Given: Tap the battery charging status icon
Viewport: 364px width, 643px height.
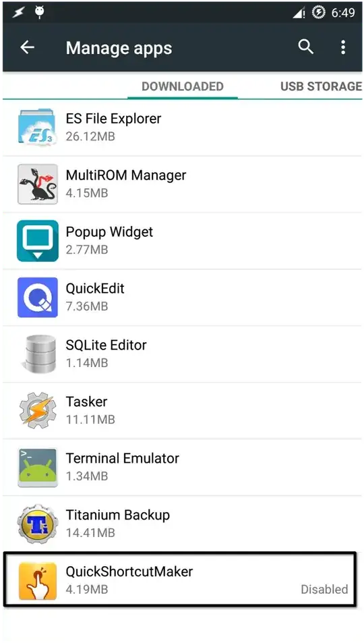Looking at the screenshot, I should tap(318, 13).
